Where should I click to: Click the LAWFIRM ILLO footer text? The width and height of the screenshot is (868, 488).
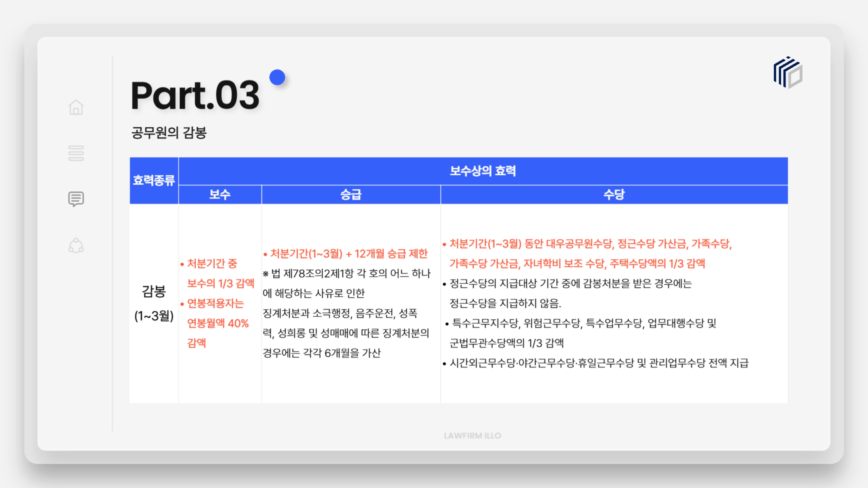tap(472, 436)
